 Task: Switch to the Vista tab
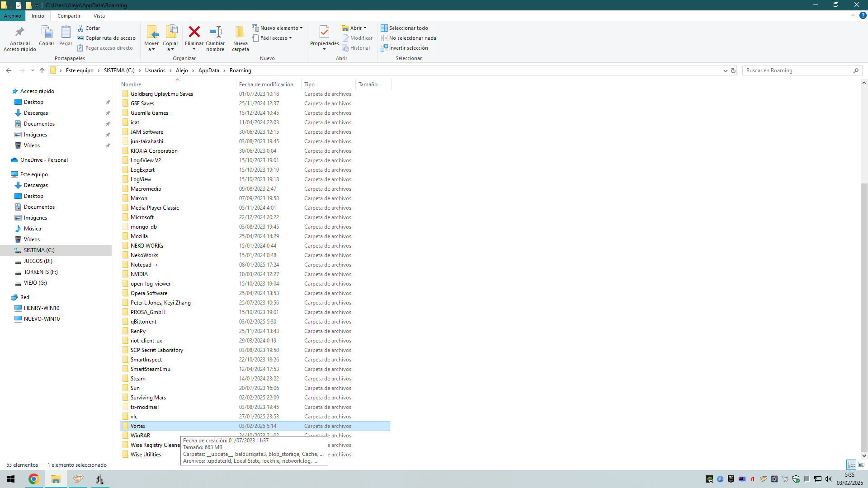tap(99, 16)
